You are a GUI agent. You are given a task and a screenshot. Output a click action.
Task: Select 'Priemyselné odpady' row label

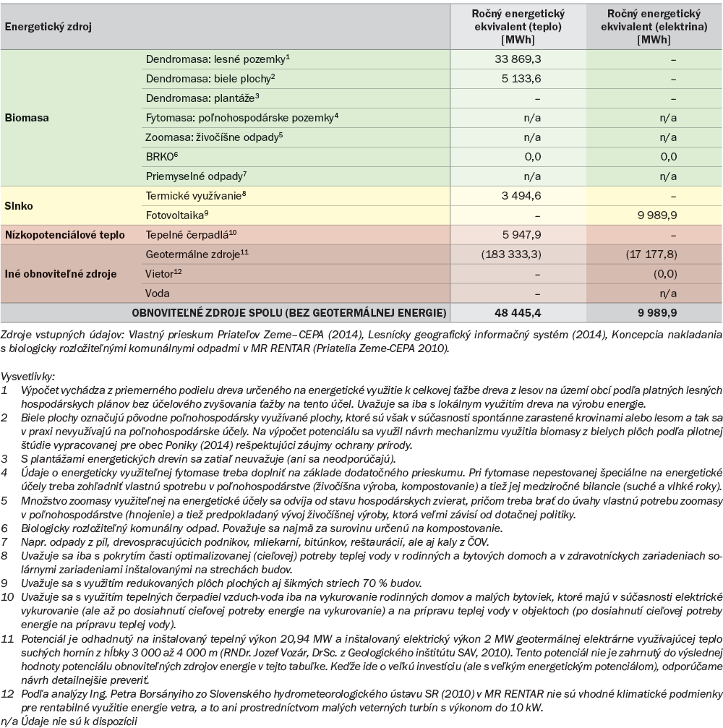pos(196,176)
